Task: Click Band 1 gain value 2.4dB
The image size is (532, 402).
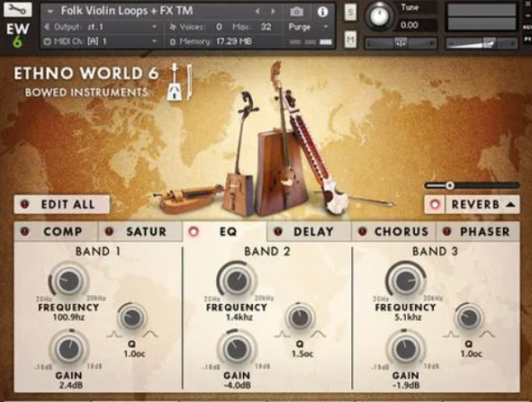Action: [70, 385]
